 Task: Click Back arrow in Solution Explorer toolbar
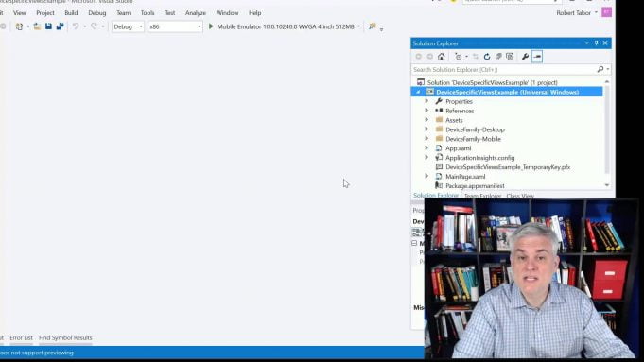(x=419, y=57)
